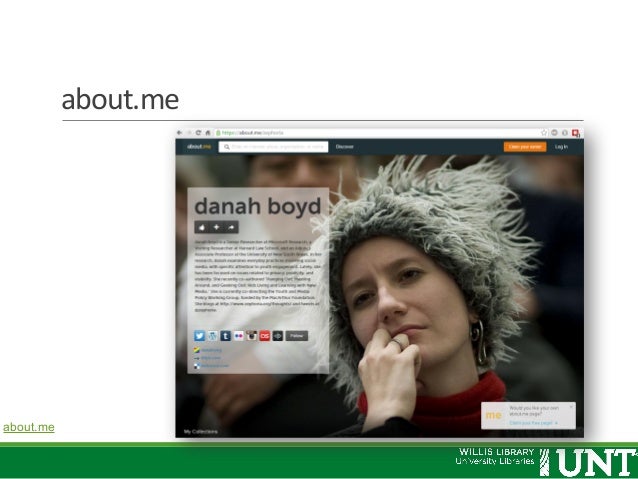Viewport: 638px width, 479px height.
Task: Click the My Collections link
Action: click(201, 431)
